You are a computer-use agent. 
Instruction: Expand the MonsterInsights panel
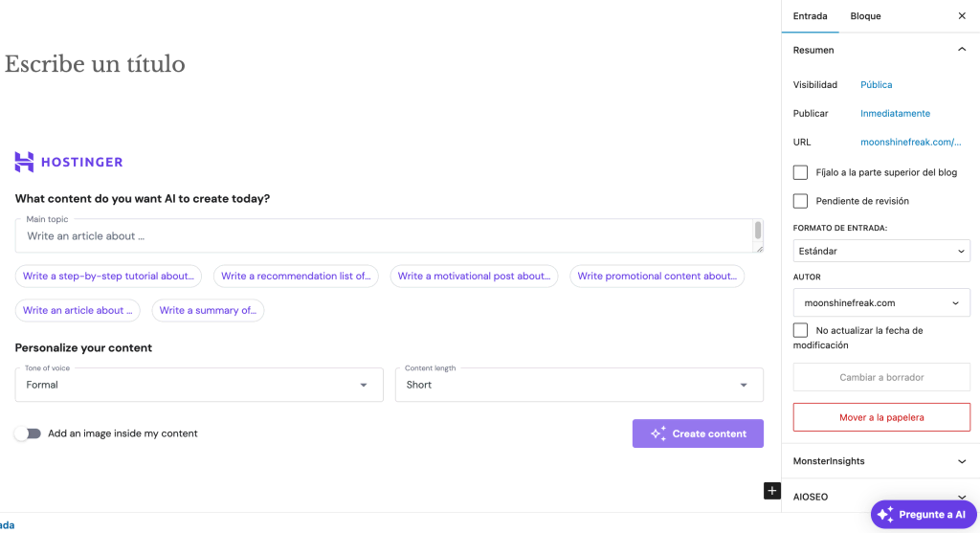pyautogui.click(x=880, y=461)
